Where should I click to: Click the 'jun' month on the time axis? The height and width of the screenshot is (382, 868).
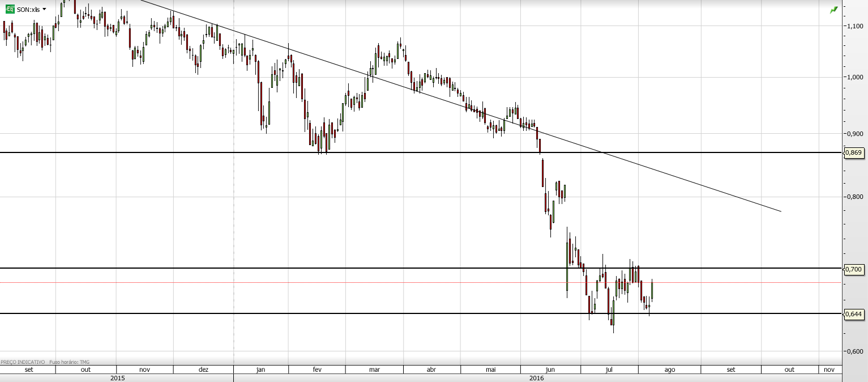click(550, 370)
